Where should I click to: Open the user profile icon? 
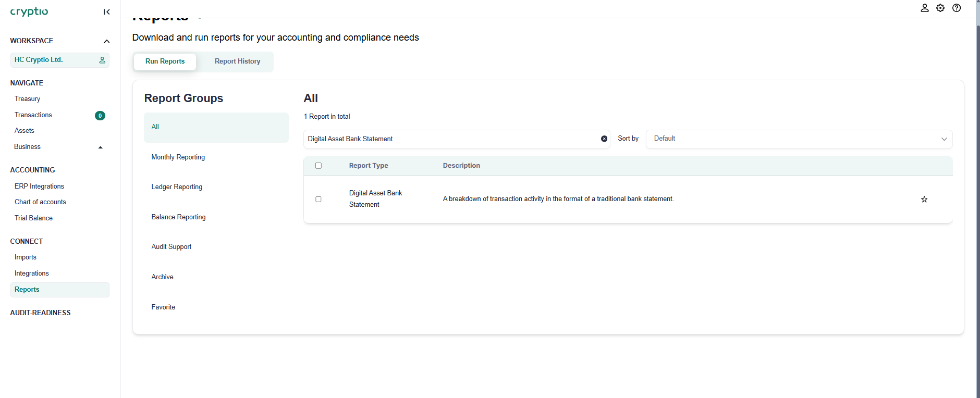(x=924, y=8)
